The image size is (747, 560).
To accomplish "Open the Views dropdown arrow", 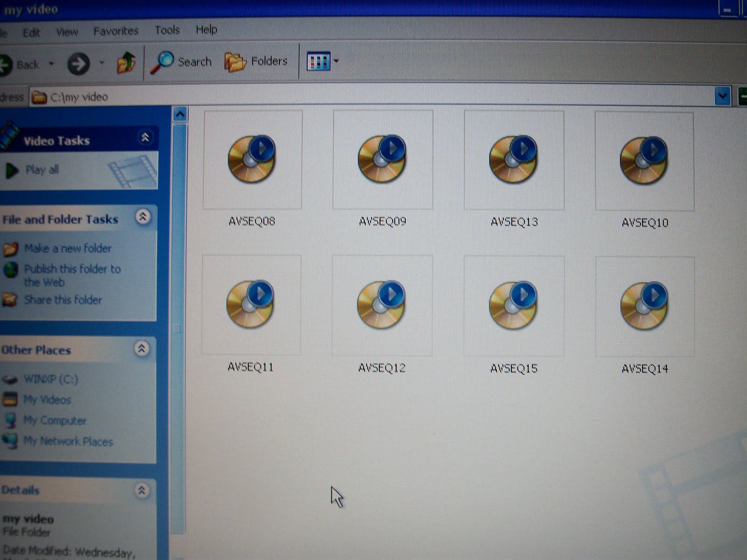I will pyautogui.click(x=336, y=61).
